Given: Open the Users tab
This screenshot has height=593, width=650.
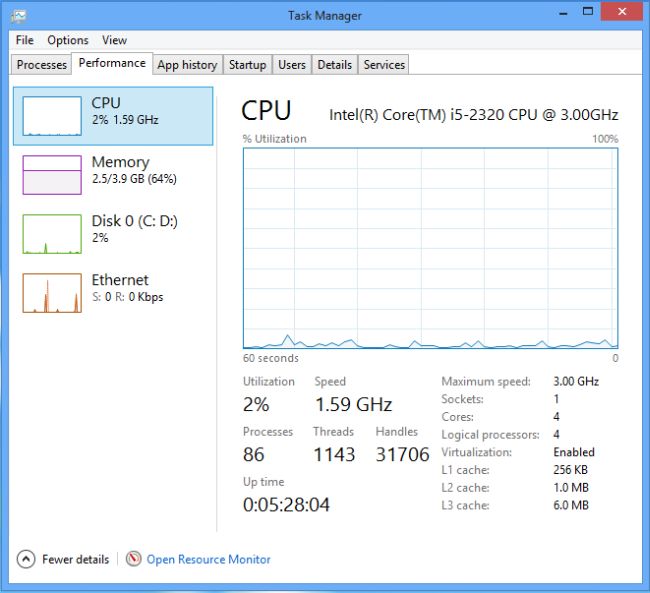Looking at the screenshot, I should point(292,65).
